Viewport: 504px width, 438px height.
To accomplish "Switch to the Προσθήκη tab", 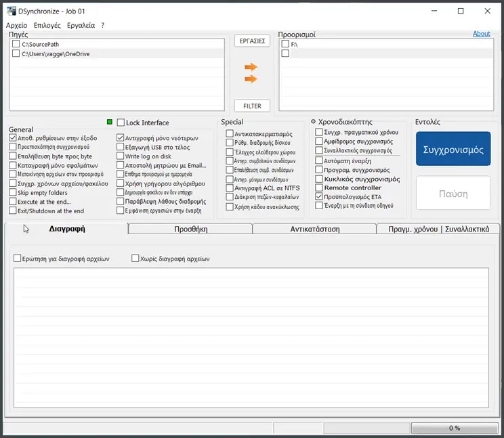I will pyautogui.click(x=190, y=229).
